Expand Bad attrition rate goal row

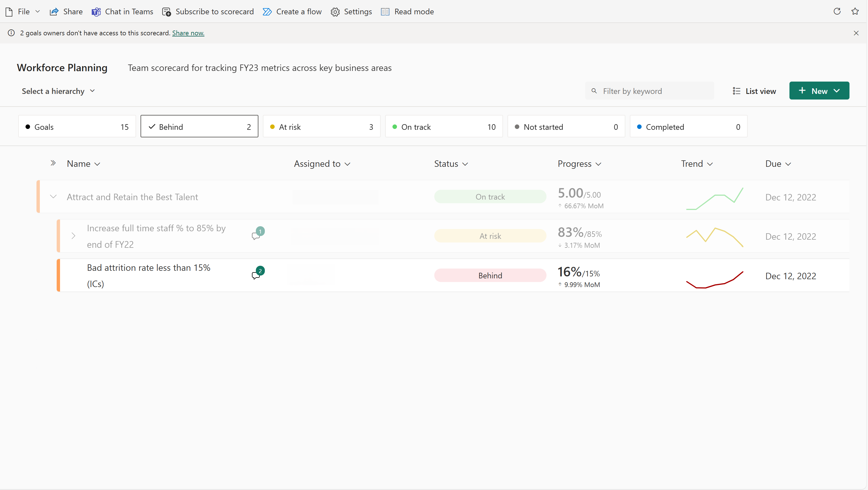73,275
